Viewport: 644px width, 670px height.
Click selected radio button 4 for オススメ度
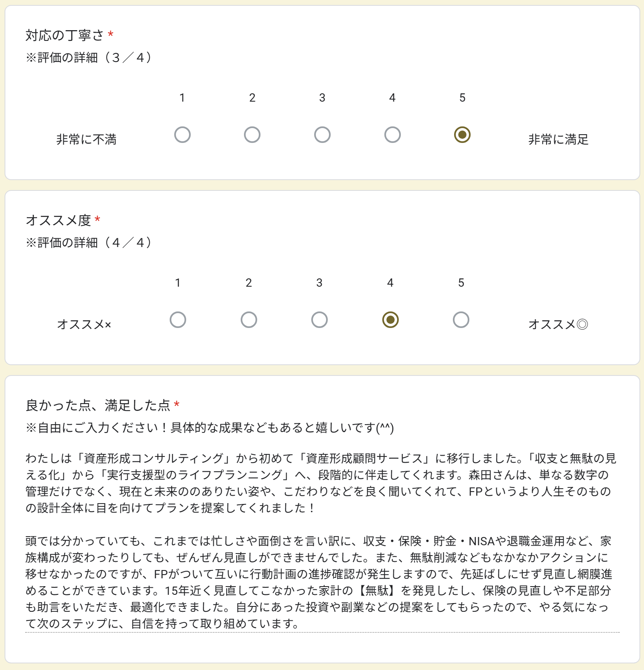[x=391, y=320]
